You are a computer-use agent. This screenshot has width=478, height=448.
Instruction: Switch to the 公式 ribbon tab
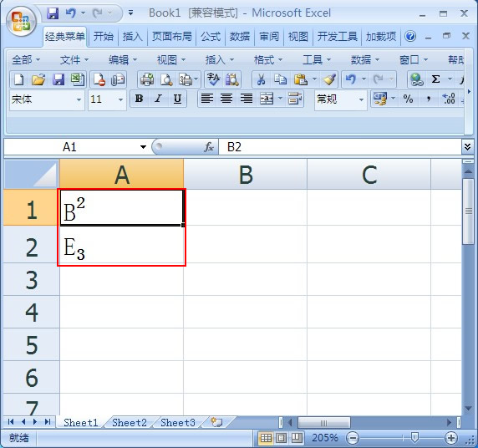211,37
